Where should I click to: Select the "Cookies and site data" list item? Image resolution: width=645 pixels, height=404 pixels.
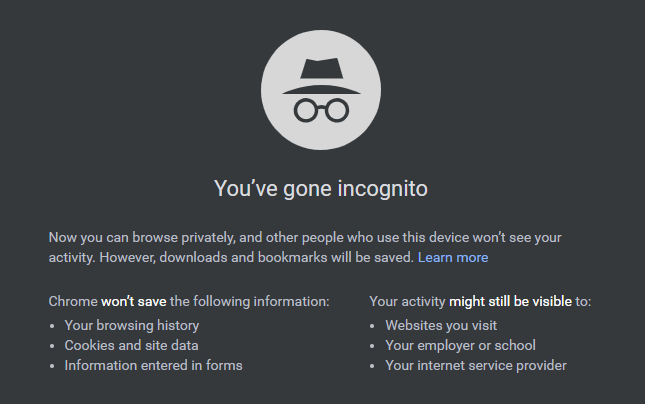[131, 346]
